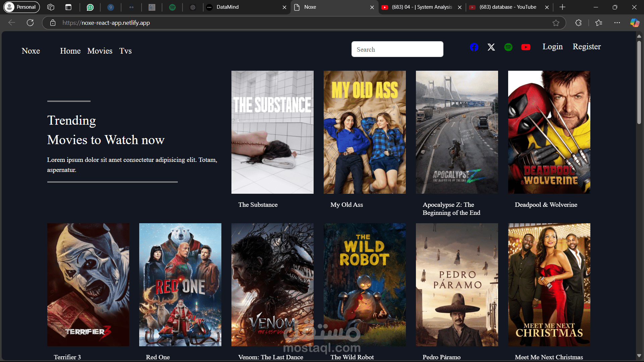Image resolution: width=644 pixels, height=362 pixels.
Task: Close the DataMind tab
Action: point(284,7)
